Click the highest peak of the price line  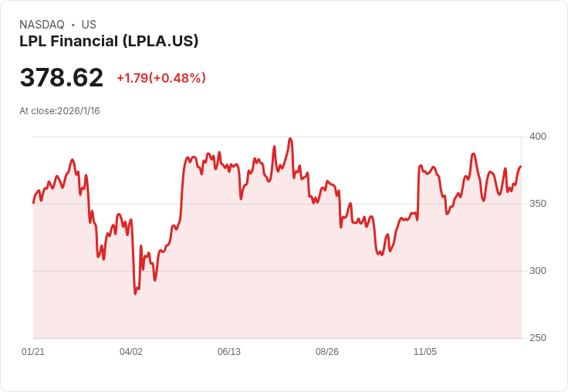[290, 139]
